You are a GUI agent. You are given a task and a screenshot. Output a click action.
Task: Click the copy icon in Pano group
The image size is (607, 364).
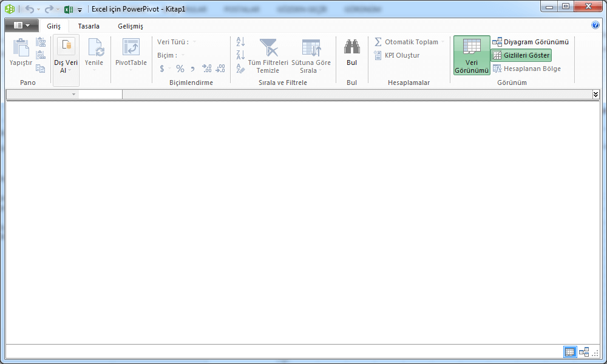click(x=41, y=69)
